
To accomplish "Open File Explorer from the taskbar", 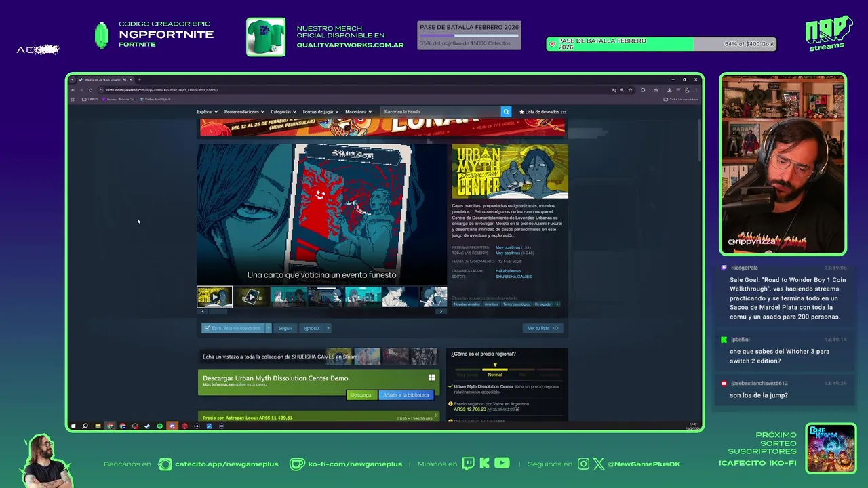I will tap(98, 426).
